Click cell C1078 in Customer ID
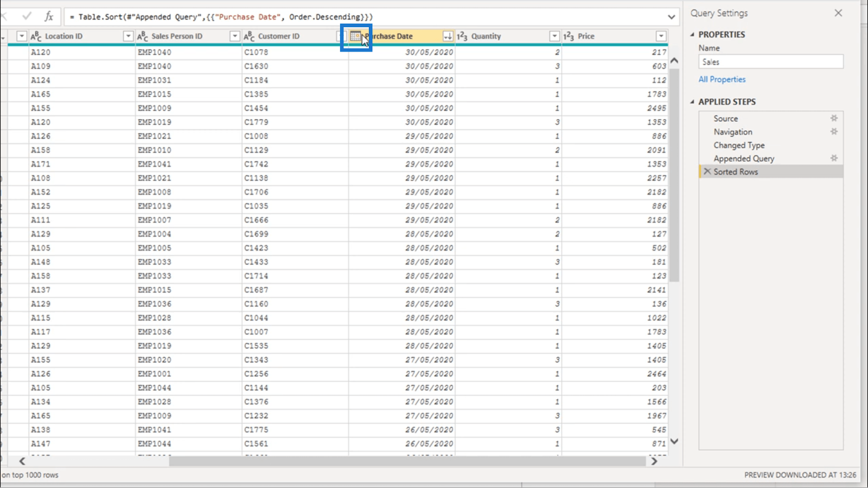 click(295, 52)
